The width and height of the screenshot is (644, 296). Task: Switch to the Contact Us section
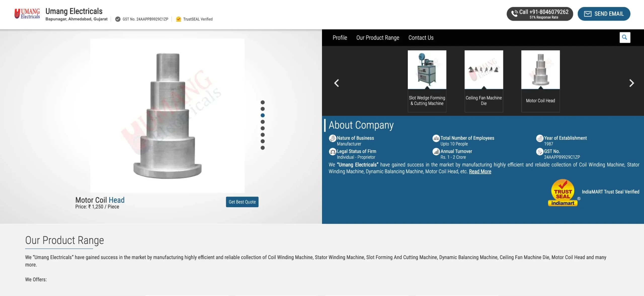421,38
